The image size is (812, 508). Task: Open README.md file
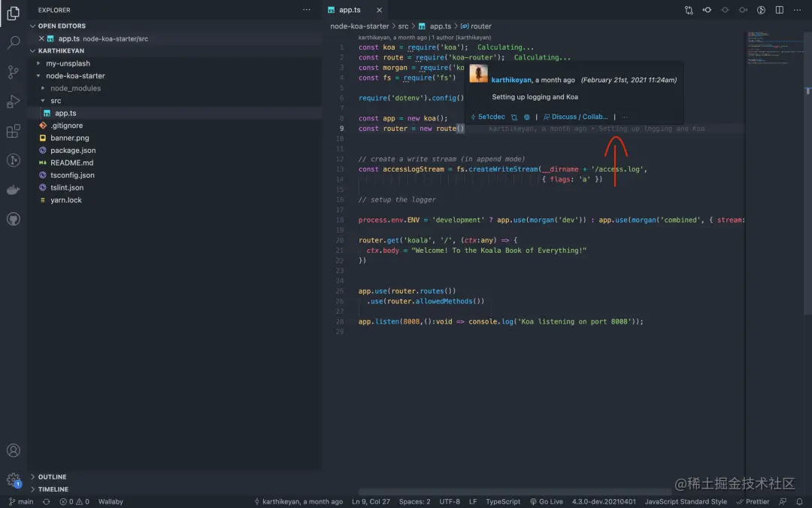click(x=72, y=163)
